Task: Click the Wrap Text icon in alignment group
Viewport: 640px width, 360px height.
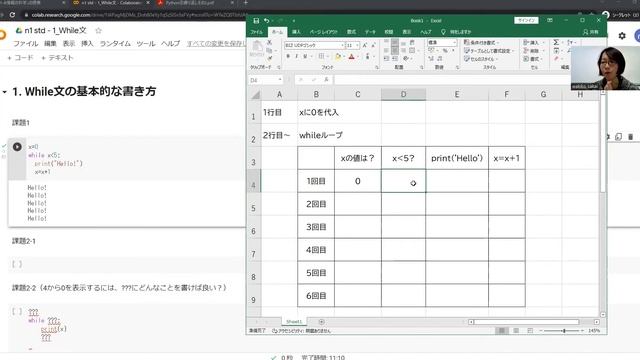Action: (412, 42)
